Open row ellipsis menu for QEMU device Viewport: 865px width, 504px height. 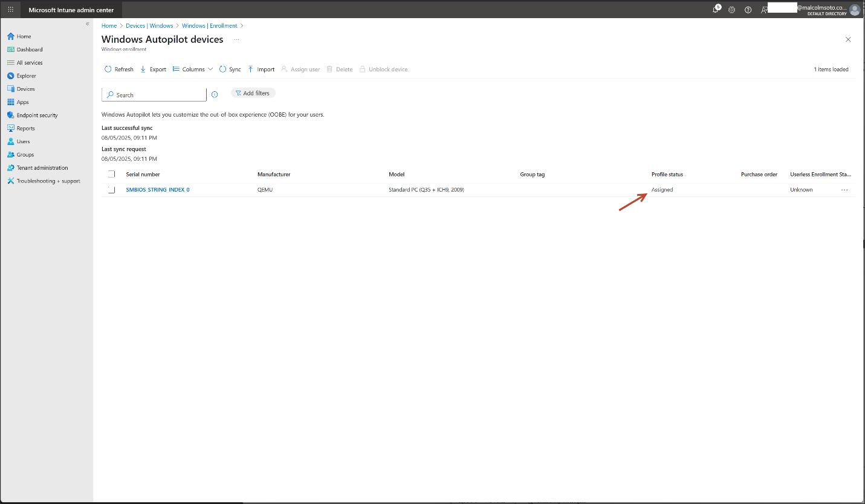[844, 190]
